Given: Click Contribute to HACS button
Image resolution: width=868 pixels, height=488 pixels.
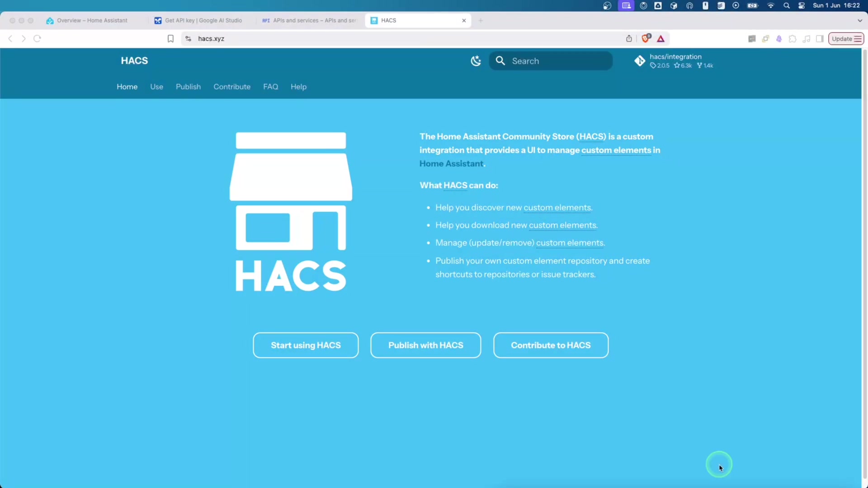Looking at the screenshot, I should [x=551, y=345].
